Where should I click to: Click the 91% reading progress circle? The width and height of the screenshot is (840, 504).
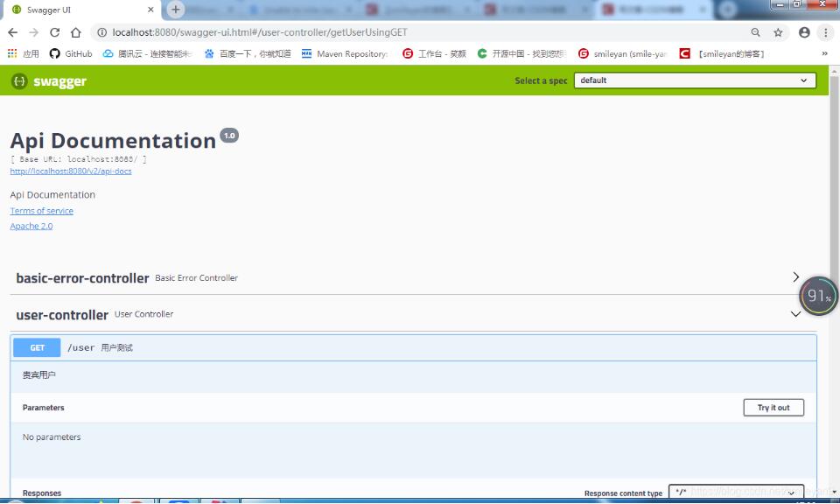click(817, 296)
